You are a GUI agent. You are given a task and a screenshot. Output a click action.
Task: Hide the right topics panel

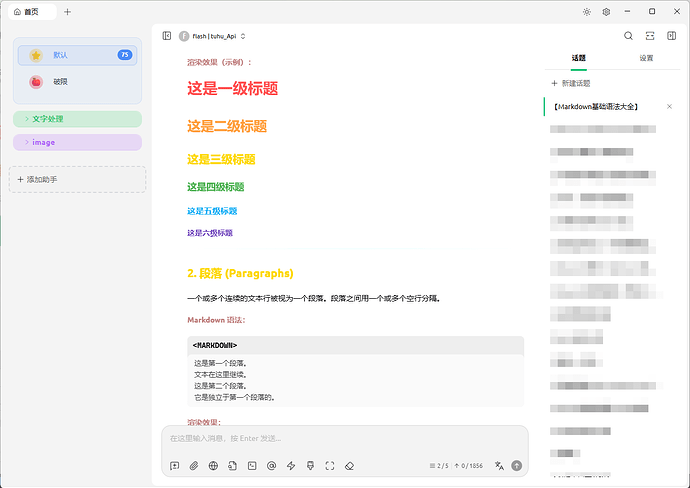[672, 36]
